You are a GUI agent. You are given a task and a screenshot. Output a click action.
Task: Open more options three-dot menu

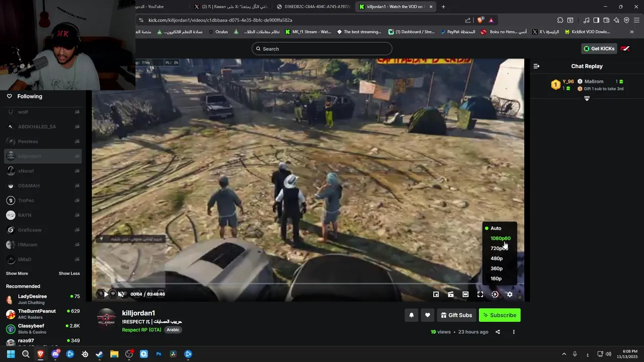tap(514, 332)
